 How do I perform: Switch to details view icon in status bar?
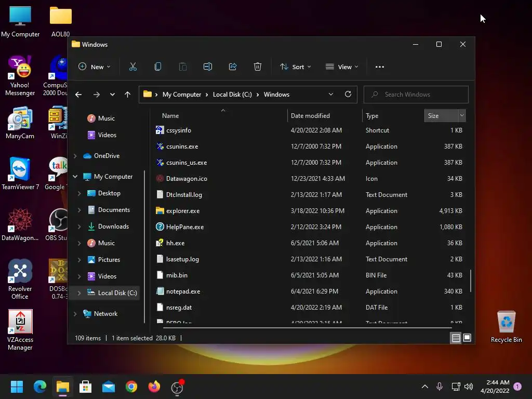456,338
